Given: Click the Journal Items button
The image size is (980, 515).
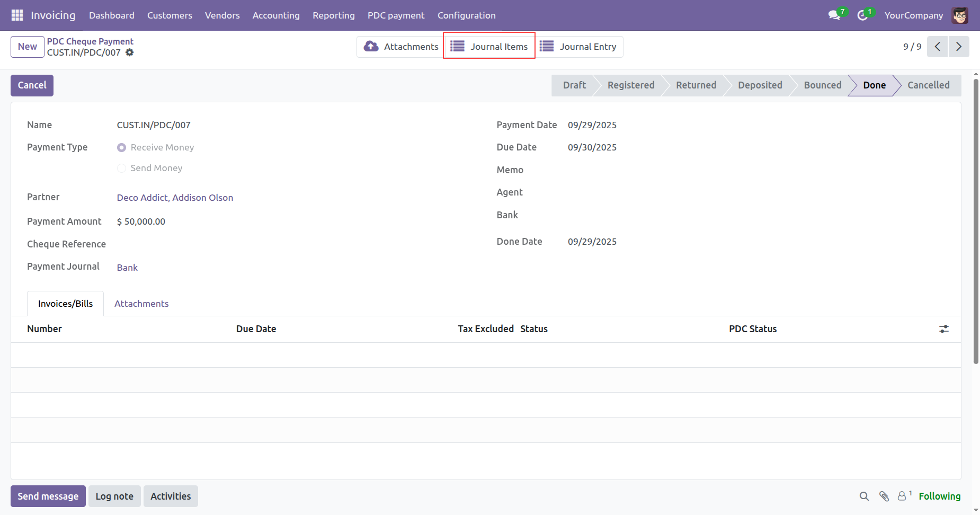Looking at the screenshot, I should click(x=489, y=47).
